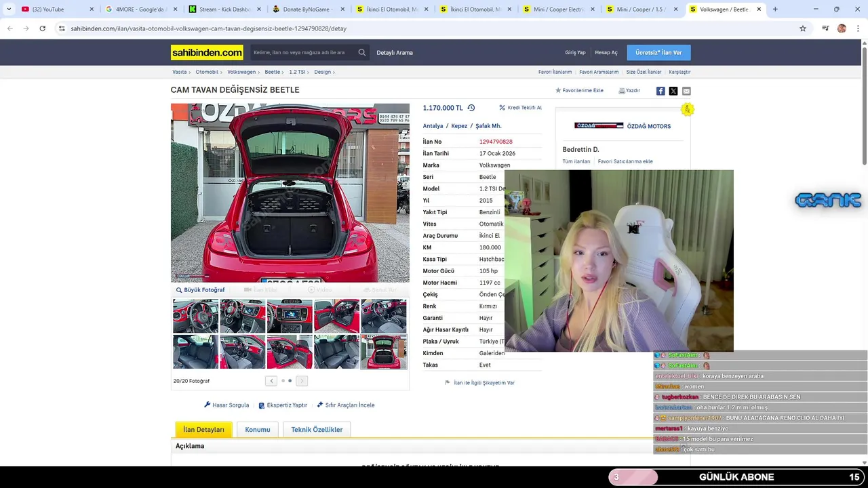Click Şafak Mh. neighborhood link
This screenshot has width=868, height=488.
(488, 126)
